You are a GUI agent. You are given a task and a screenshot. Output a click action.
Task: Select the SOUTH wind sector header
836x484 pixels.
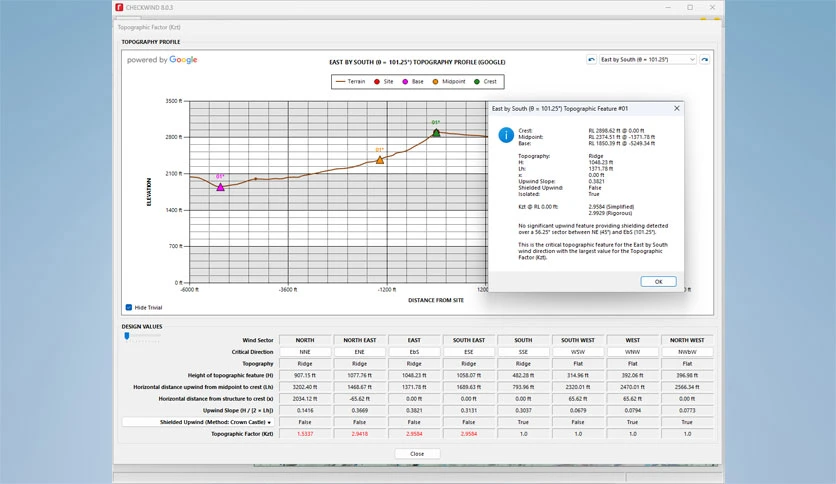[523, 340]
